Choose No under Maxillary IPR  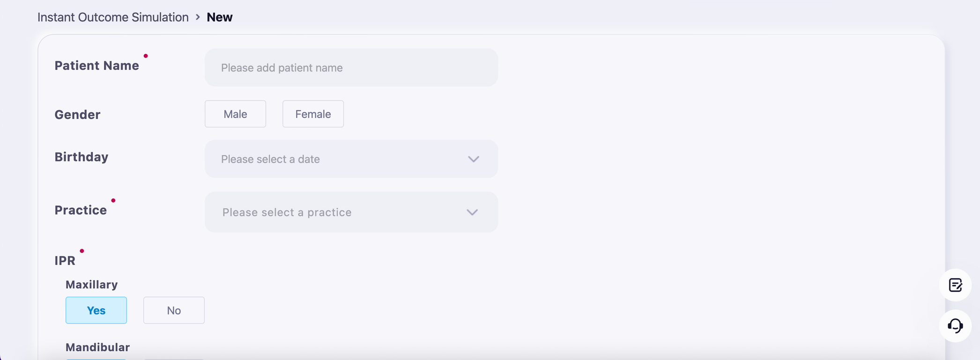(174, 310)
